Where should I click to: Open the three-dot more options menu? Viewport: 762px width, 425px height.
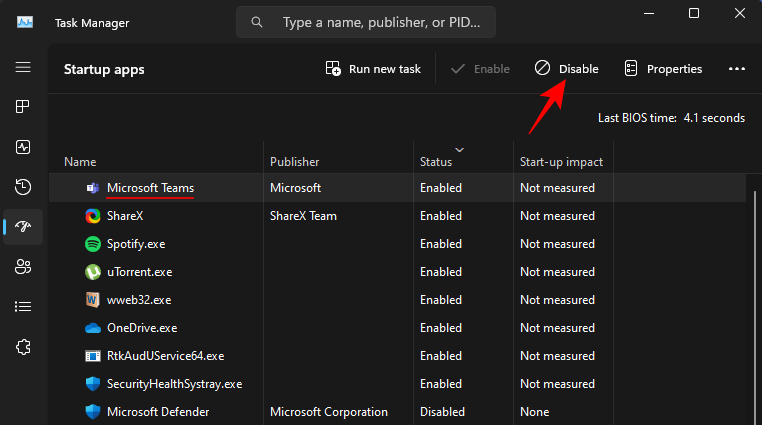click(x=737, y=69)
